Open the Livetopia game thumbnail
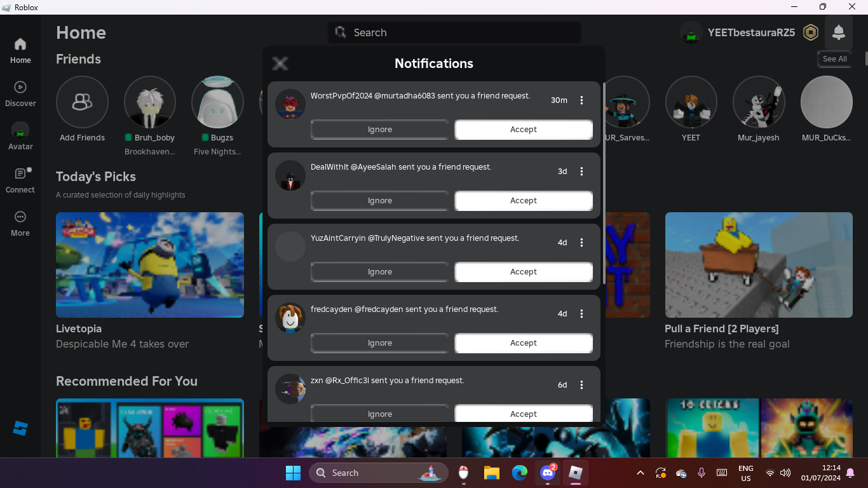868x488 pixels. [150, 265]
